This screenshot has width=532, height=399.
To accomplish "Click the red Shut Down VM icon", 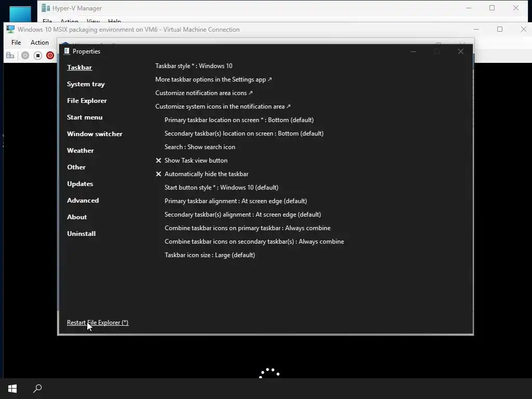I will [50, 55].
